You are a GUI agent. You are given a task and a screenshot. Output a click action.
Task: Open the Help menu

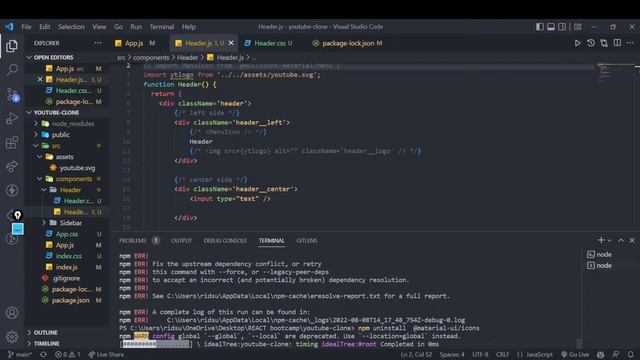(189, 27)
